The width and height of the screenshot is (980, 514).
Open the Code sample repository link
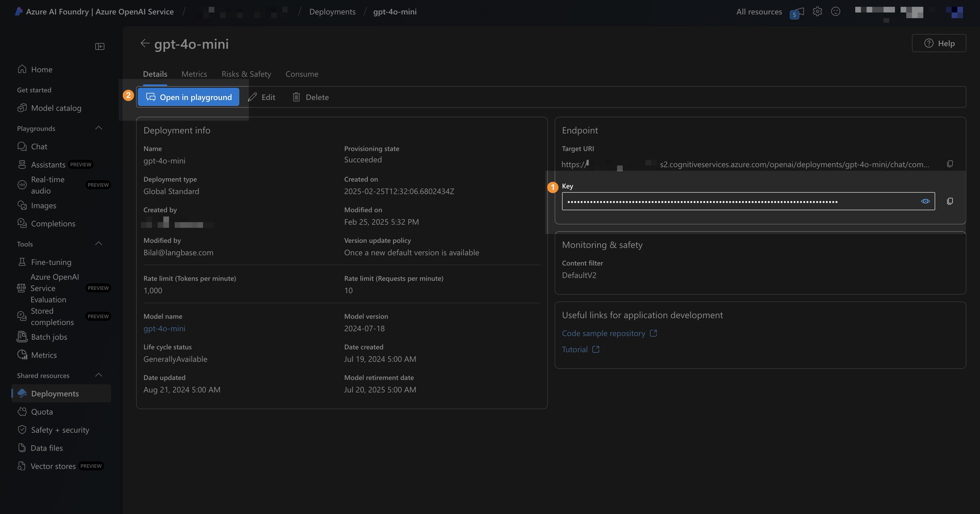click(603, 334)
